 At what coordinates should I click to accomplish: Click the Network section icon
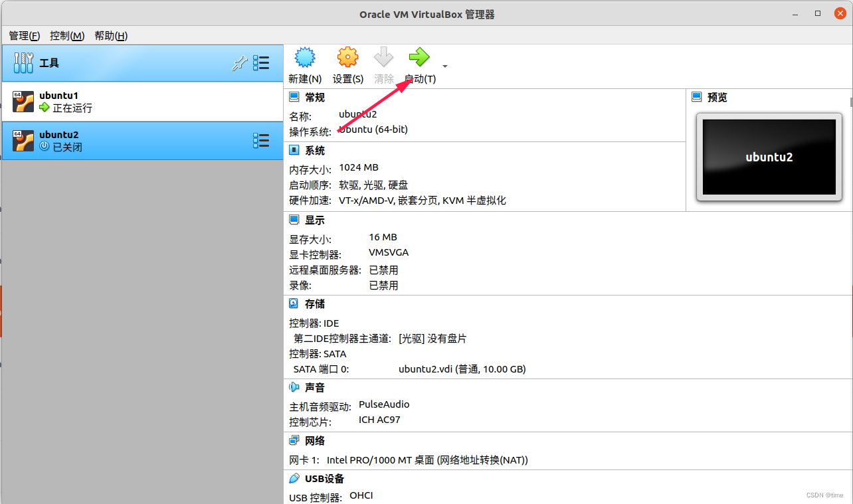[x=294, y=440]
